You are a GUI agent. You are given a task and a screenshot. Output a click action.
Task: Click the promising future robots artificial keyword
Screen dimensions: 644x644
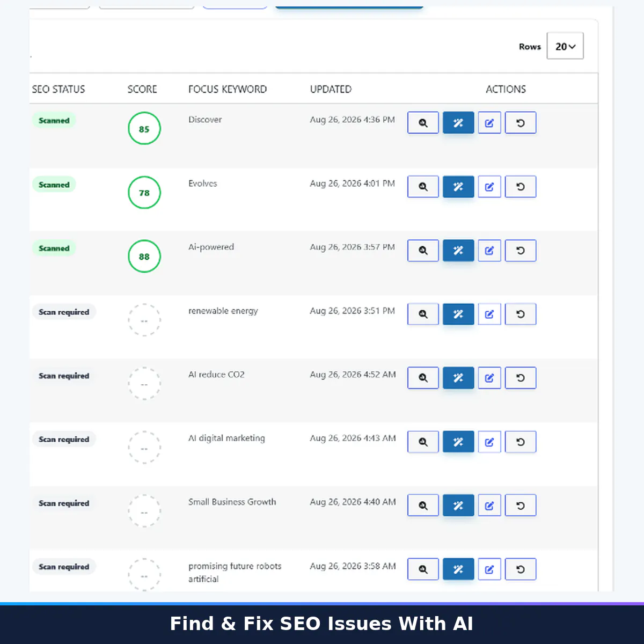tap(235, 573)
